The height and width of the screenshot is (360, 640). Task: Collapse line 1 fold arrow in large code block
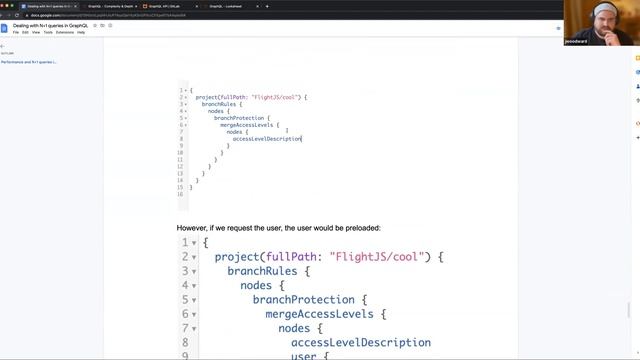(194, 243)
